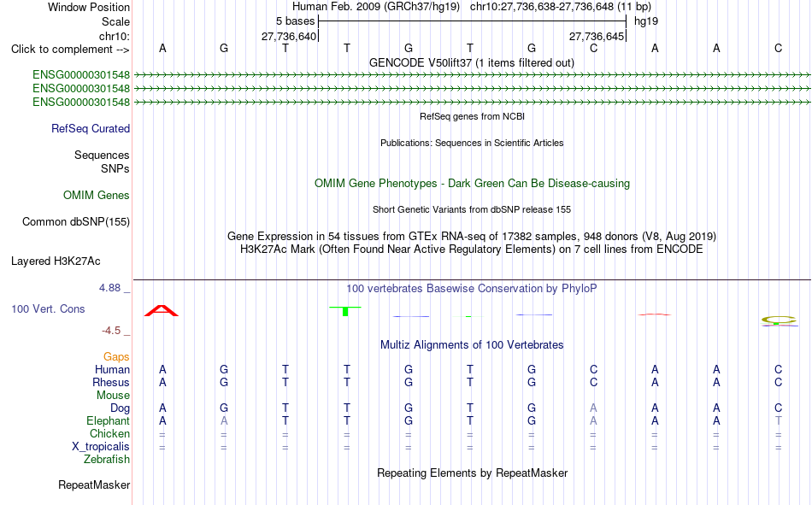
Task: Click the Rhesus species row label
Action: coord(111,382)
